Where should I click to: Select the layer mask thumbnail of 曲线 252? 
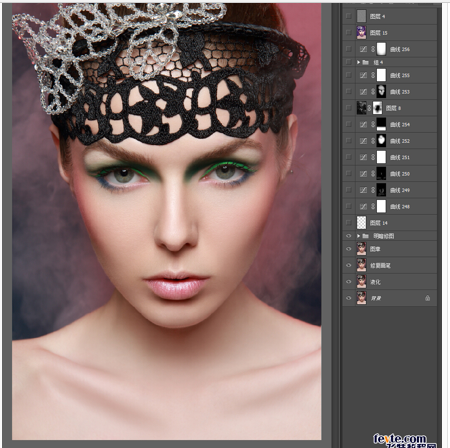point(381,141)
